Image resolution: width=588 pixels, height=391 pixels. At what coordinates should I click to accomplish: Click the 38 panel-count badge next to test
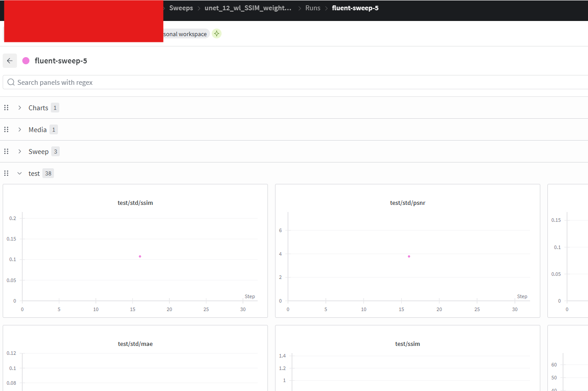click(48, 173)
